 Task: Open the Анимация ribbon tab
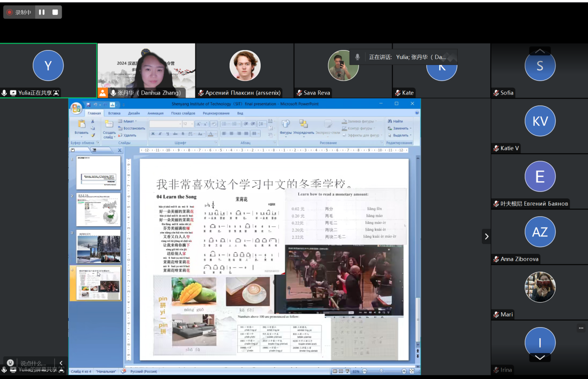(x=155, y=113)
